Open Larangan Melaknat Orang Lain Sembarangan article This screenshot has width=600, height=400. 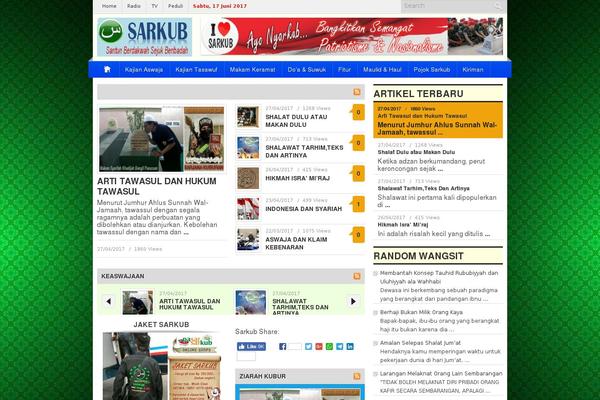(441, 374)
